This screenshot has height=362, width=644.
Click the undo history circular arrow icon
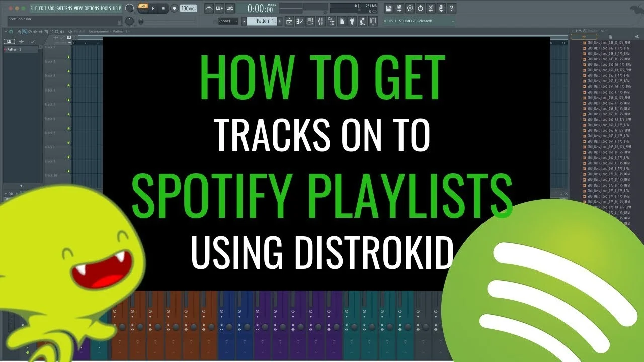point(420,9)
